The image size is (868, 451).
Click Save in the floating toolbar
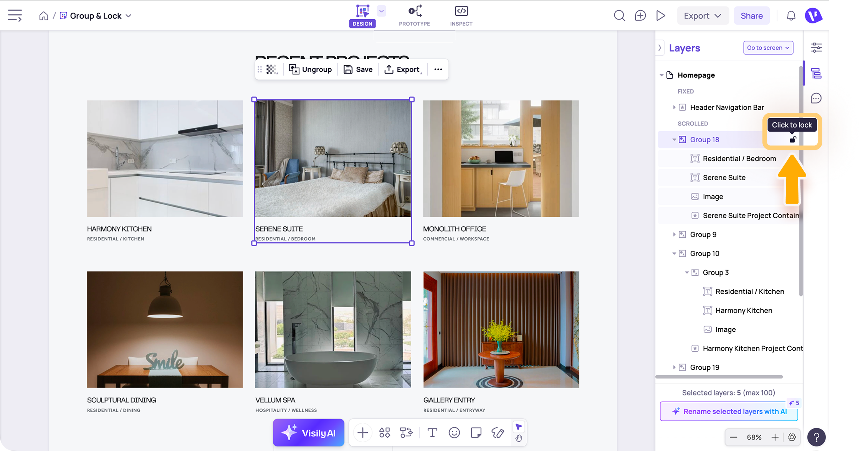[x=358, y=69]
